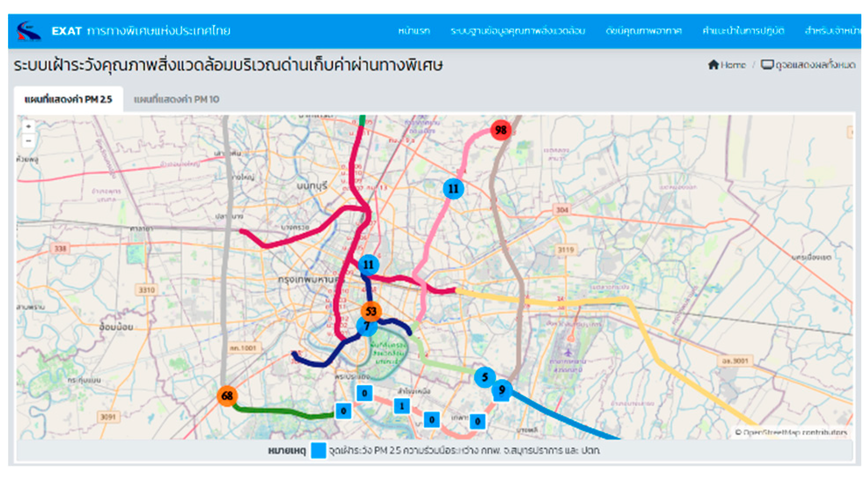Screen dimensions: 868x477
Task: Open the หน้าแรก menu item
Action: [x=414, y=31]
